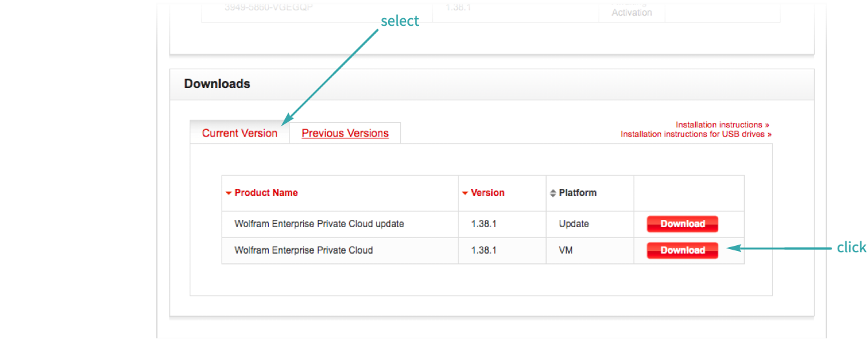Select the 'Wolfram Enterprise Private Cloud' VM row name
This screenshot has height=339, width=868.
point(303,250)
